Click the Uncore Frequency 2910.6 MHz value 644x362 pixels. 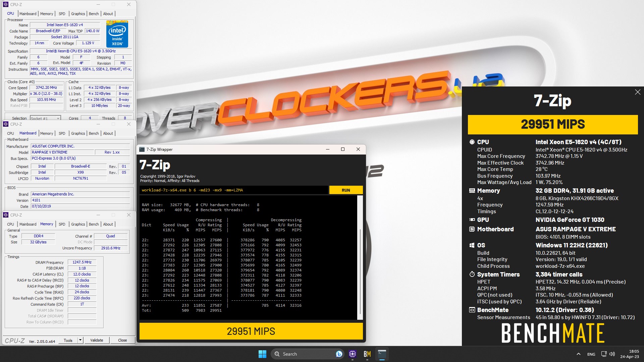point(111,248)
